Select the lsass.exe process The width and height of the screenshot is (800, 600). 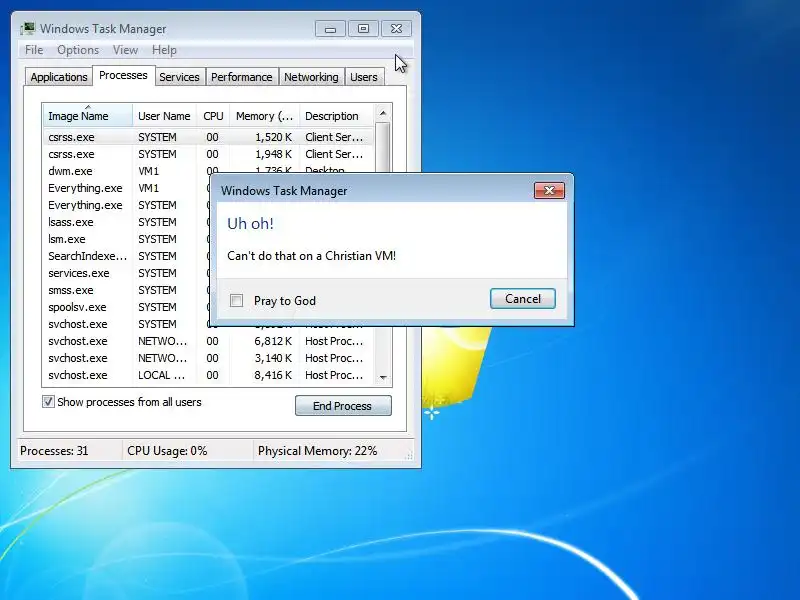[x=127, y=222]
